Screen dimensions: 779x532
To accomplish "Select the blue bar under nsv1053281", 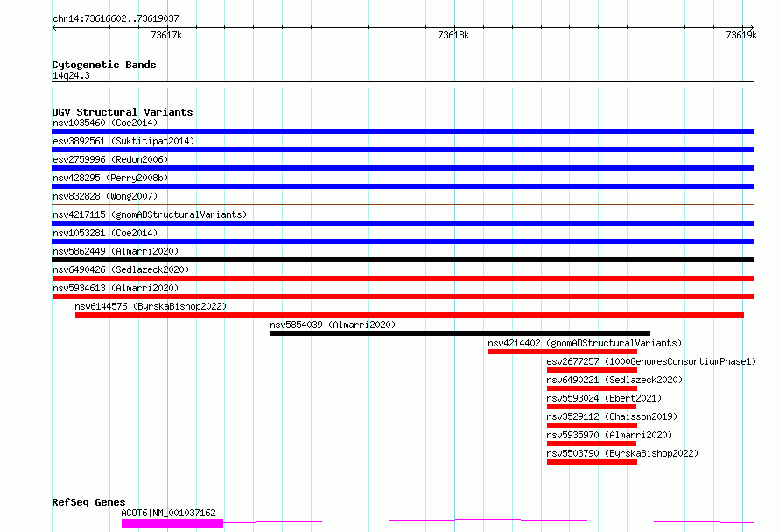I will click(403, 241).
